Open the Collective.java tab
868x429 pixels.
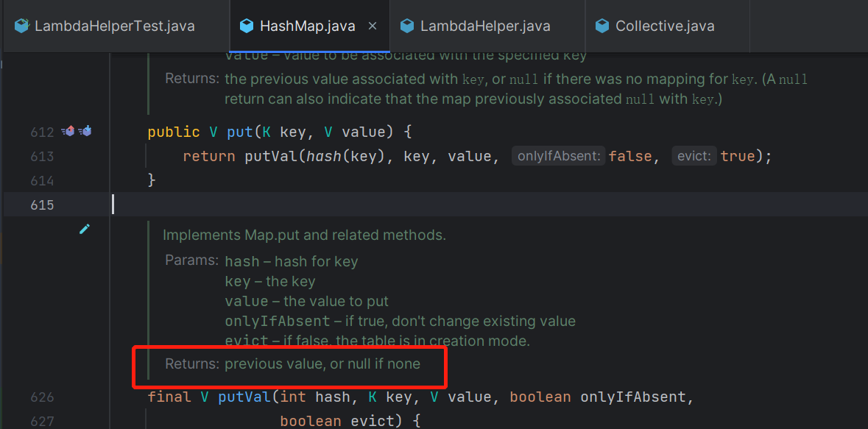point(664,26)
